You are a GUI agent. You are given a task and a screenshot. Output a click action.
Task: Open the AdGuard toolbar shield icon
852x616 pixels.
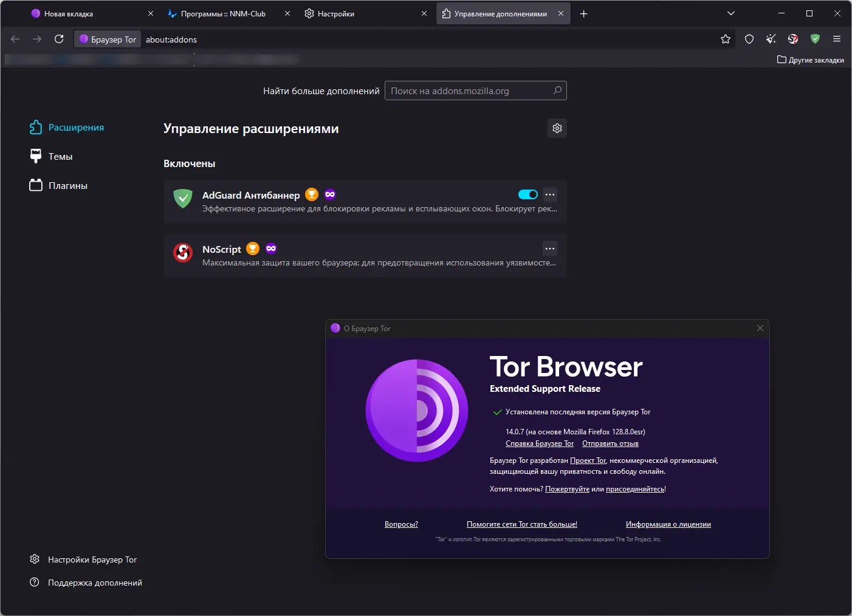pyautogui.click(x=815, y=39)
